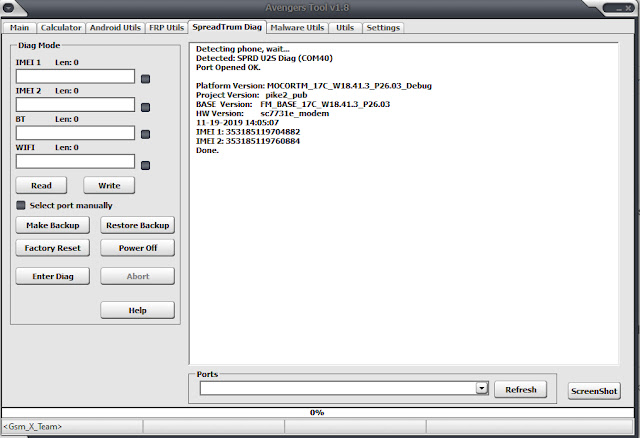Image resolution: width=640 pixels, height=438 pixels.
Task: Refresh the ports list
Action: pos(521,389)
